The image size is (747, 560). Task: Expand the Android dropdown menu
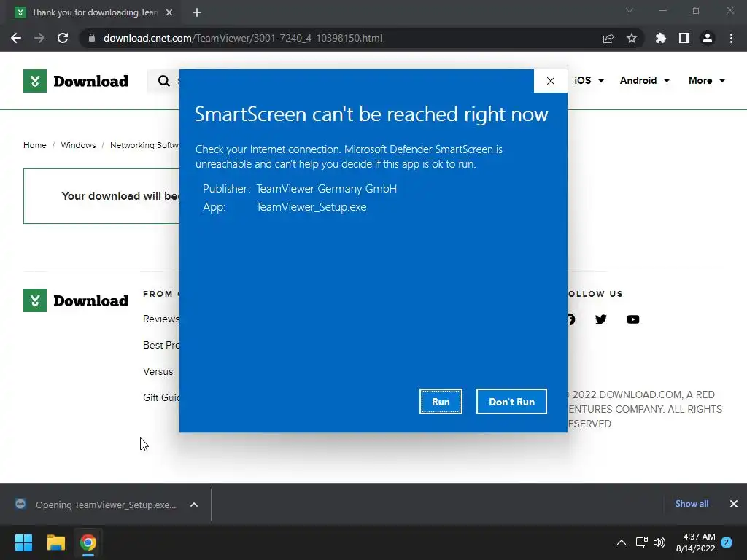pyautogui.click(x=644, y=80)
